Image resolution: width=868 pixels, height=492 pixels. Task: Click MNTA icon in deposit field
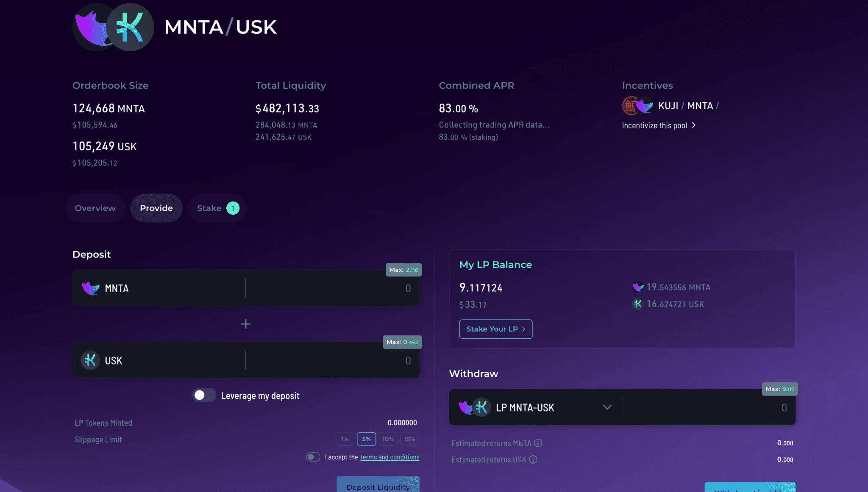[x=90, y=288]
